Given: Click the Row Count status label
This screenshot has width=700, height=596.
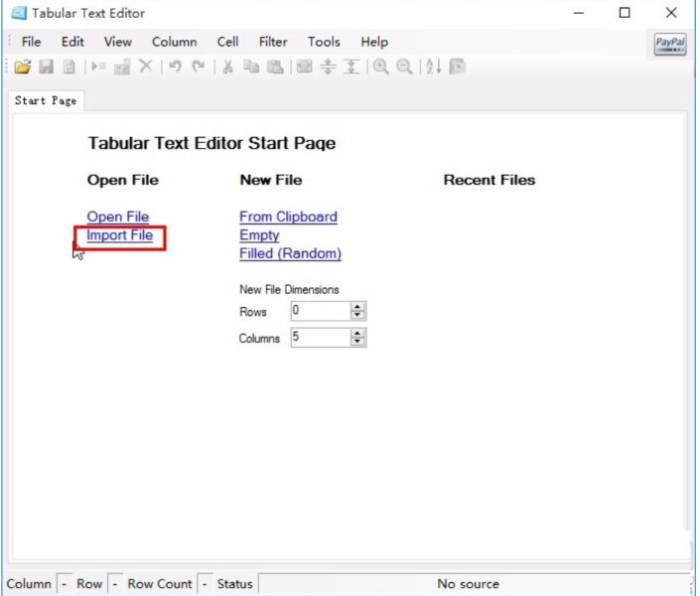Looking at the screenshot, I should [160, 584].
